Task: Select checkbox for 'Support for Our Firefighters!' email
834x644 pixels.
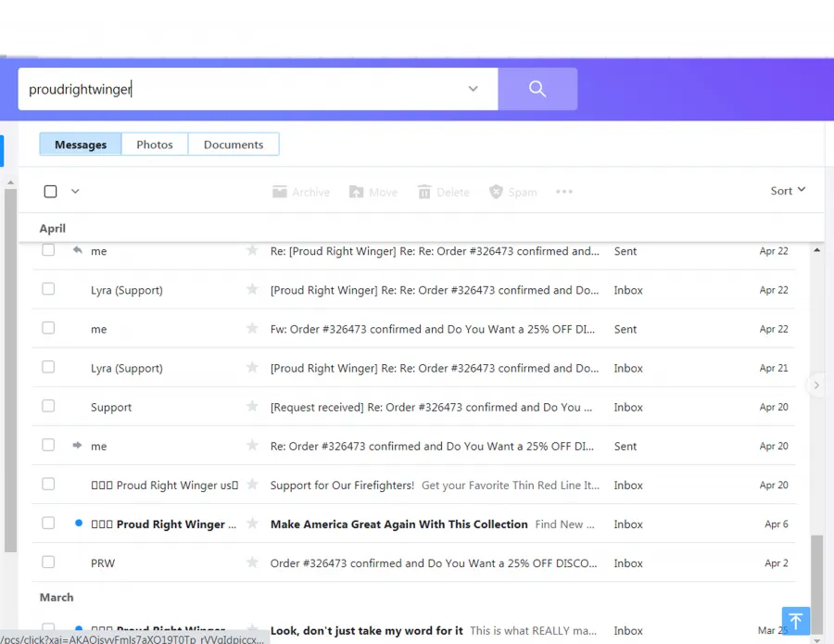Action: 48,484
